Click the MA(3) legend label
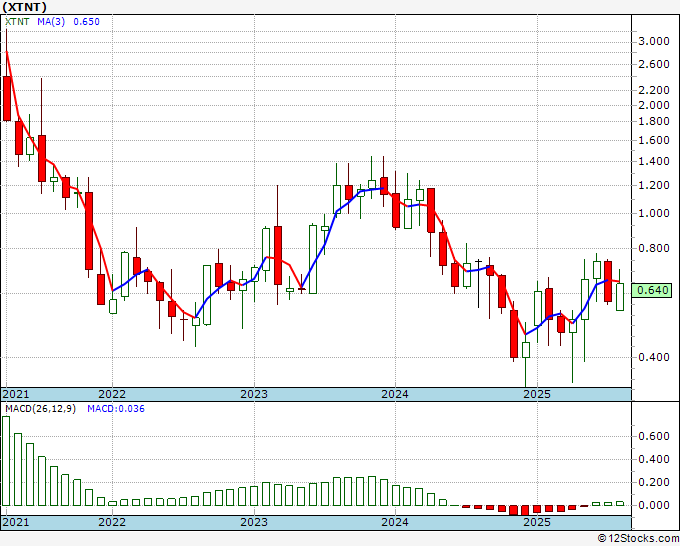The image size is (680, 546). tap(51, 22)
